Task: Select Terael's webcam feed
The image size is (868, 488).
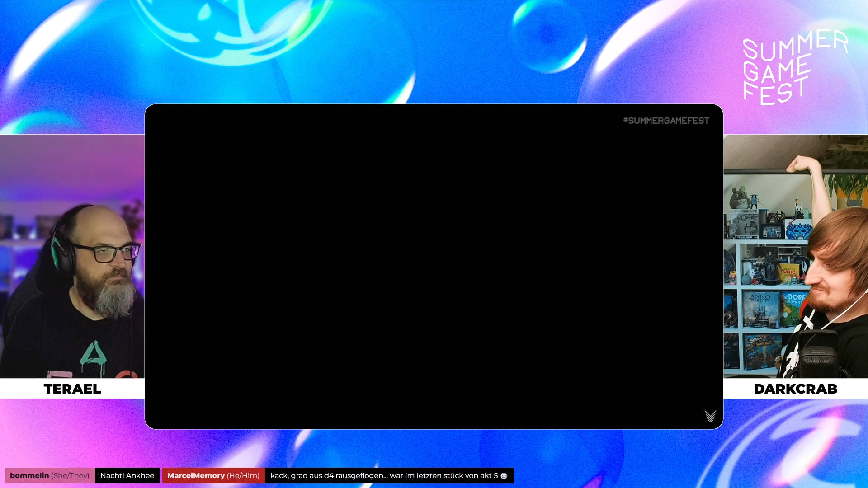Action: point(72,256)
